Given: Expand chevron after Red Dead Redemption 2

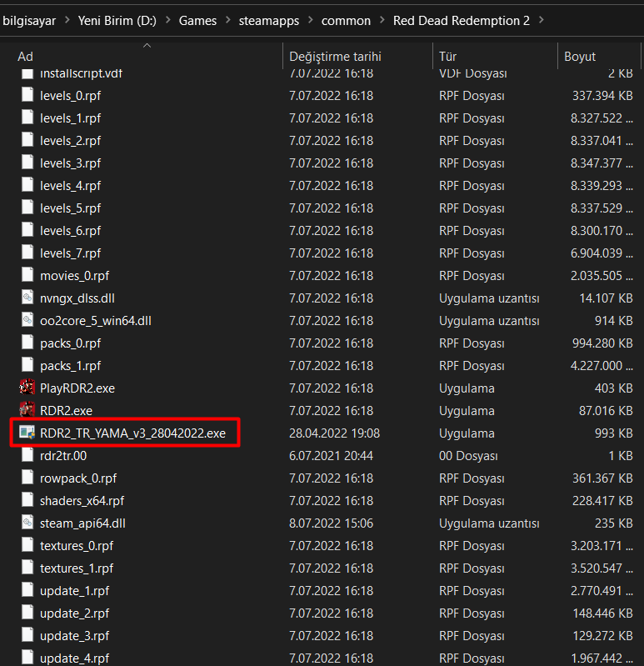Looking at the screenshot, I should 541,20.
